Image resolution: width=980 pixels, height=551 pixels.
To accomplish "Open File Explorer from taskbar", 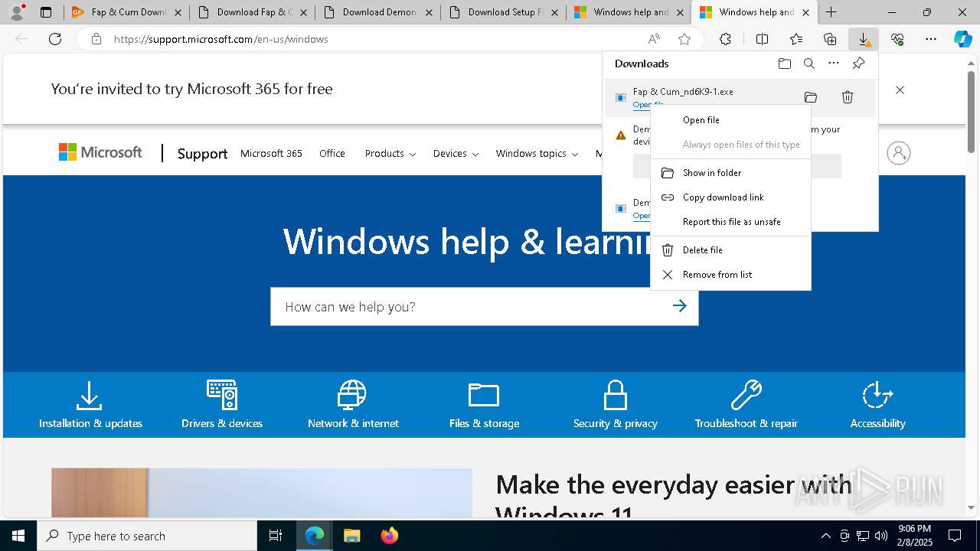I will click(x=351, y=536).
